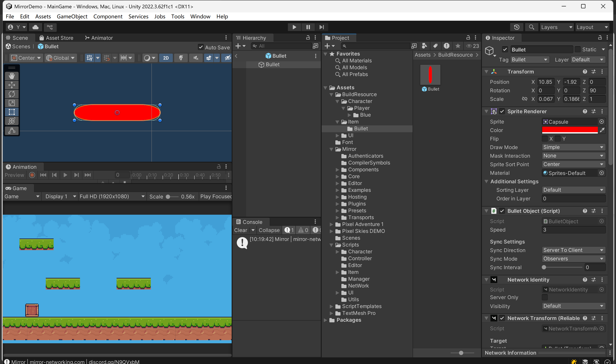Open the Sync Direction dropdown
The height and width of the screenshot is (364, 616).
(573, 250)
